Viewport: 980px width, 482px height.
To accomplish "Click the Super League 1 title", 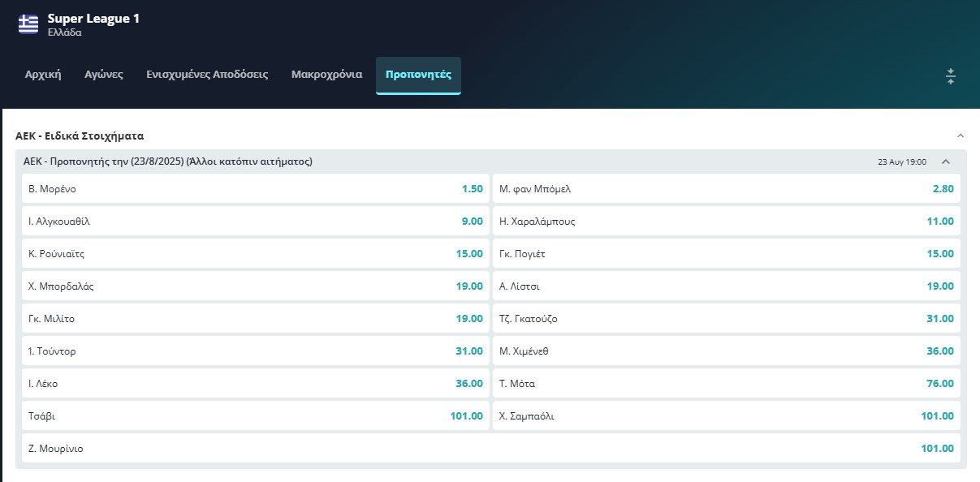I will coord(93,18).
